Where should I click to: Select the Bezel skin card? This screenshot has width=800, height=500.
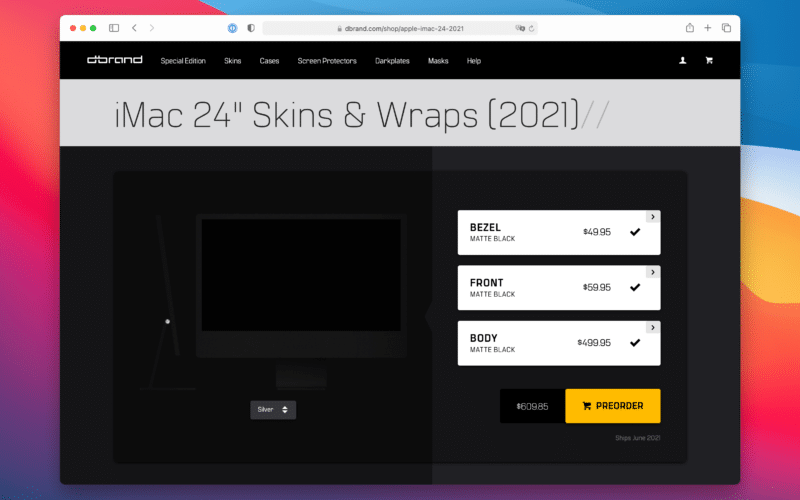click(559, 232)
